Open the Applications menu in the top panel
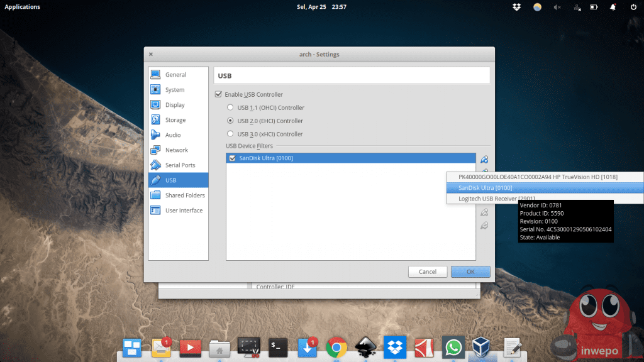 click(23, 7)
